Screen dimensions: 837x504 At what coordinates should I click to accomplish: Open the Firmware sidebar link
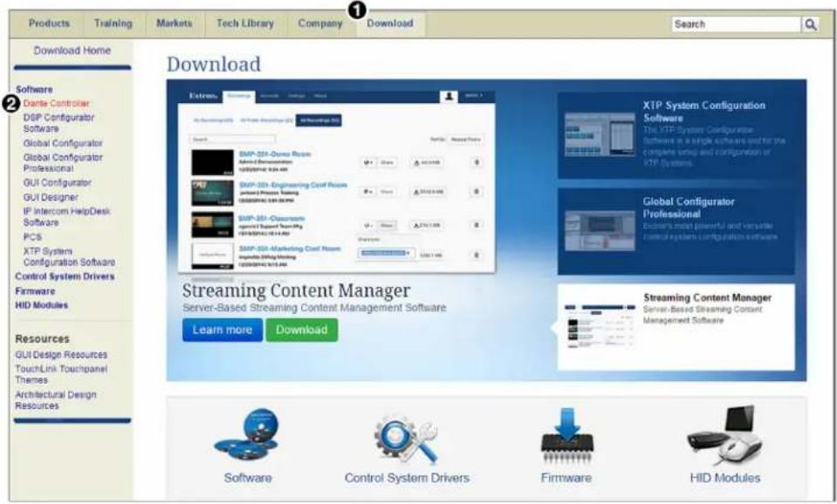tap(35, 291)
